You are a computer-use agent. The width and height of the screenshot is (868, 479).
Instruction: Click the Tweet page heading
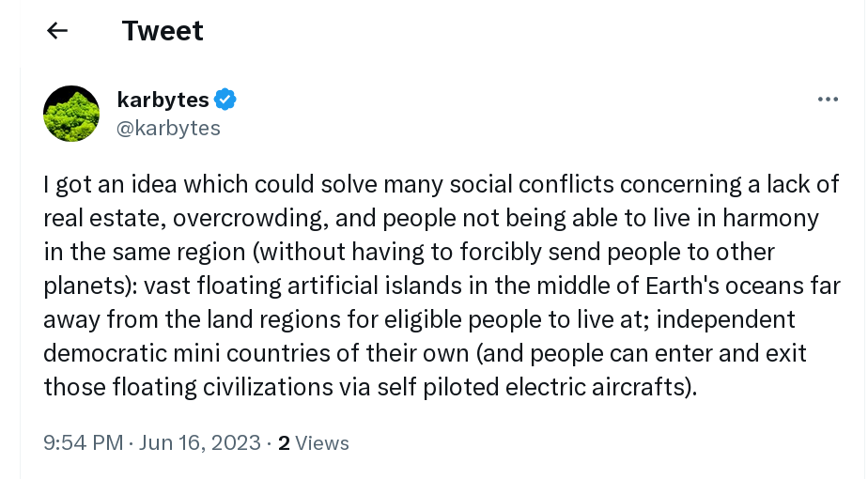[x=163, y=30]
